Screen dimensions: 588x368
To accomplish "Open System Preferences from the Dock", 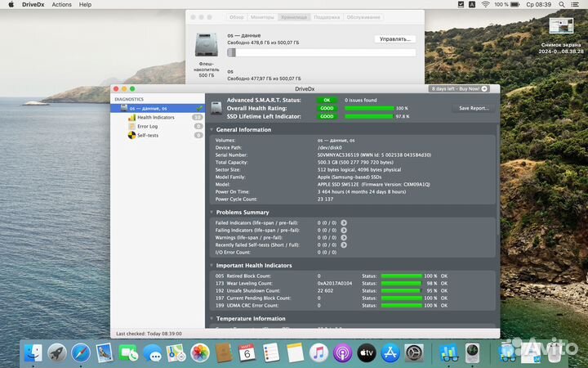I will (414, 353).
